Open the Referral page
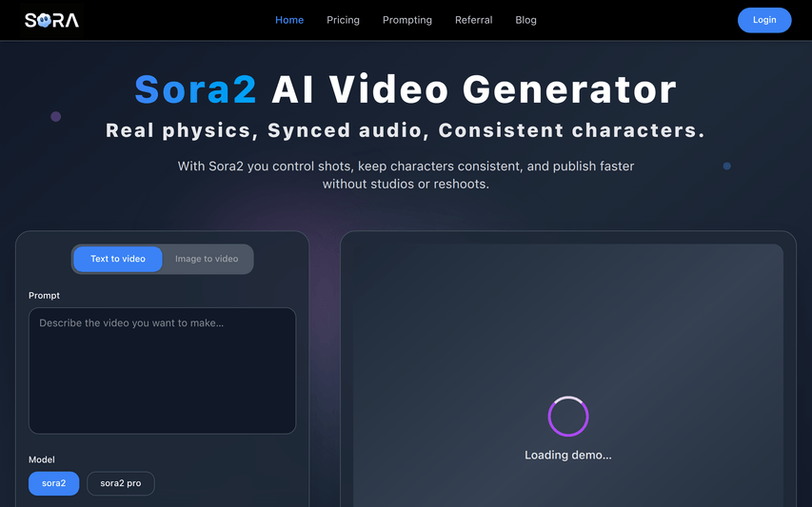The image size is (812, 507). coord(473,20)
